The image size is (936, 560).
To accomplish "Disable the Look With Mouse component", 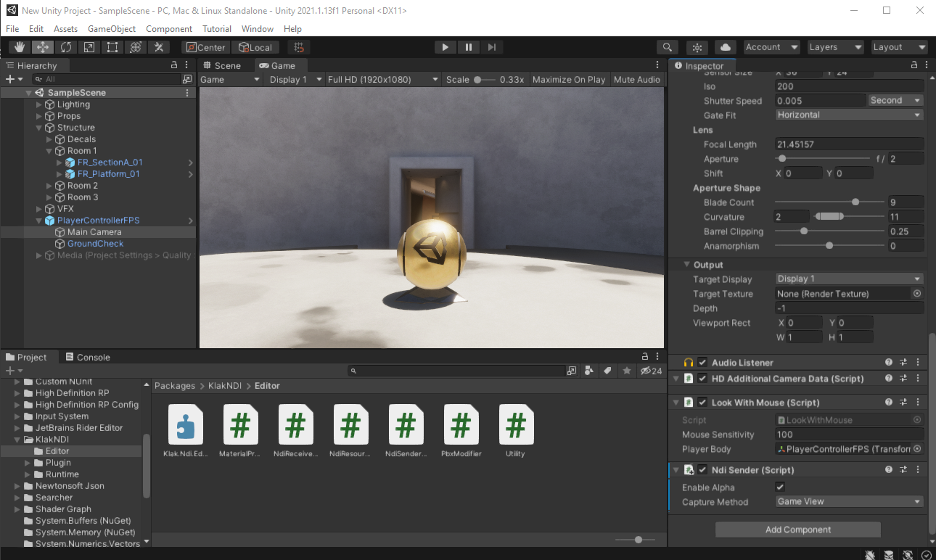I will (x=702, y=402).
